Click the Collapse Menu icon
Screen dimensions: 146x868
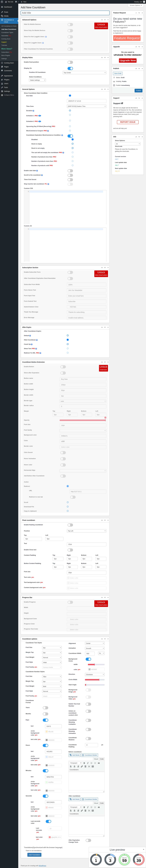pos(2,95)
